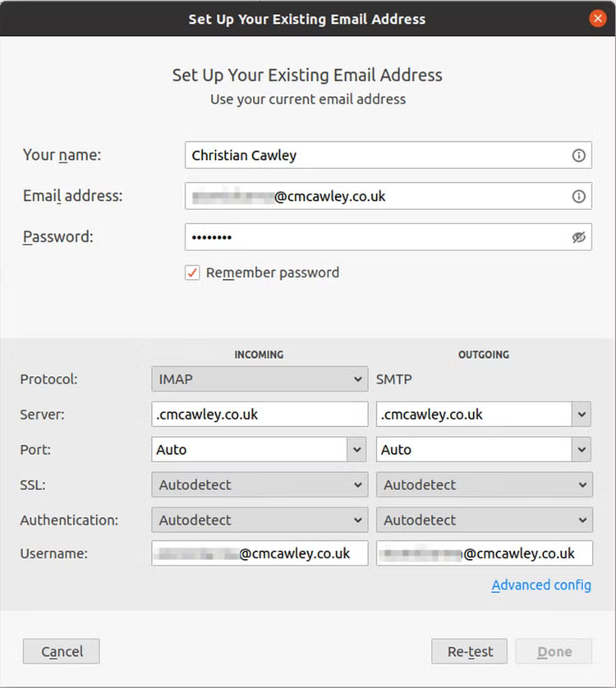Click the info icon beside Your name field

(x=579, y=155)
